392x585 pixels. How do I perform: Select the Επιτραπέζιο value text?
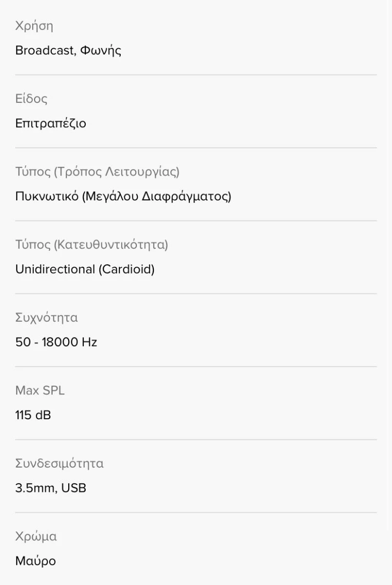[x=51, y=124]
